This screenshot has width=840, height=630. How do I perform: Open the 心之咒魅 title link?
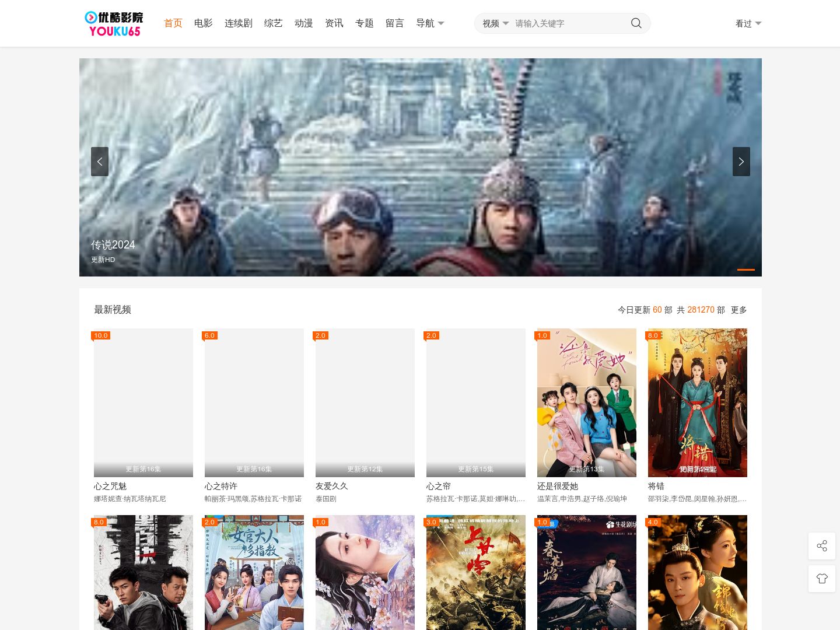click(x=110, y=486)
